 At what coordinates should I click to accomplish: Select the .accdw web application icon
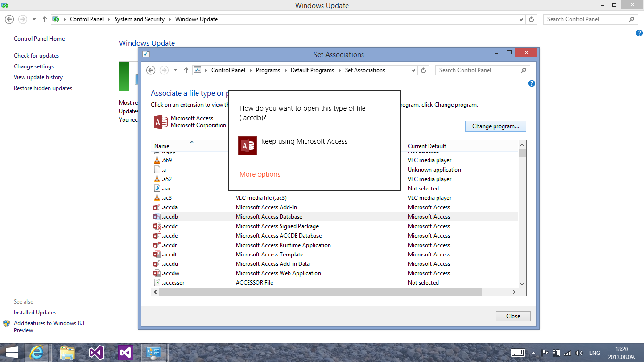coord(157,273)
